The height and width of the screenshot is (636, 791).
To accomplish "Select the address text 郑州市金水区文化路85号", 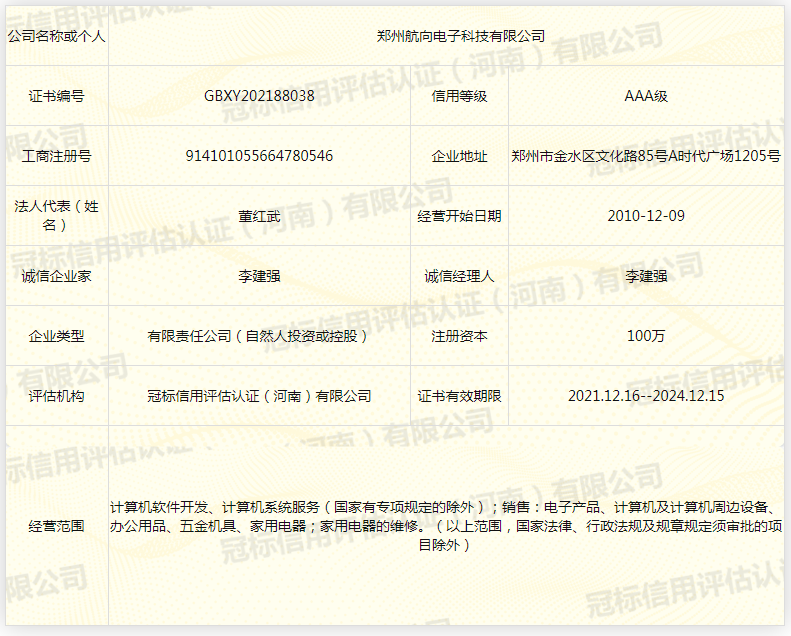I will pos(588,156).
